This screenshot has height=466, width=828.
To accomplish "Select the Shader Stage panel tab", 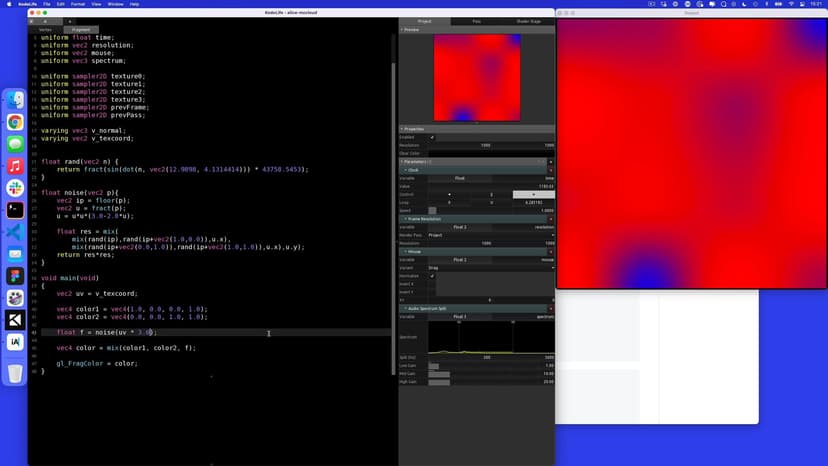I will 528,21.
